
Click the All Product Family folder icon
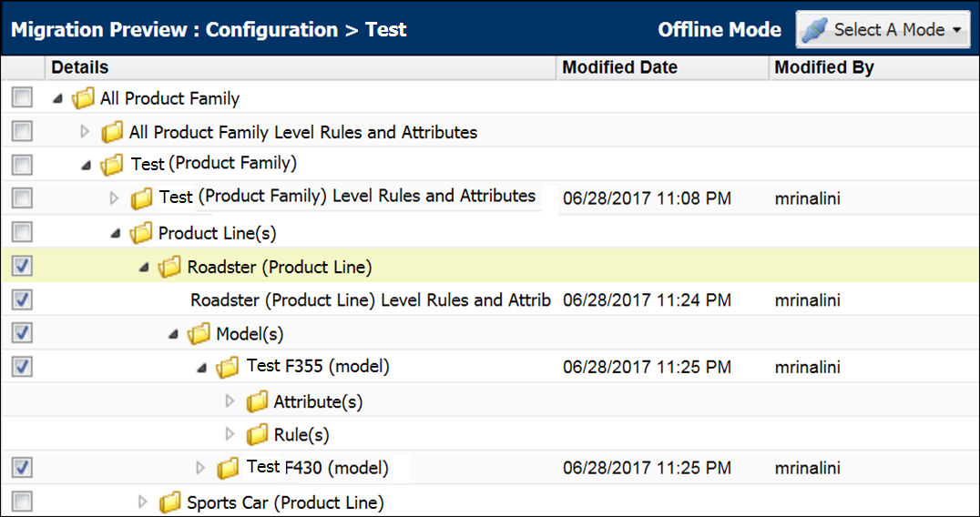[x=83, y=98]
